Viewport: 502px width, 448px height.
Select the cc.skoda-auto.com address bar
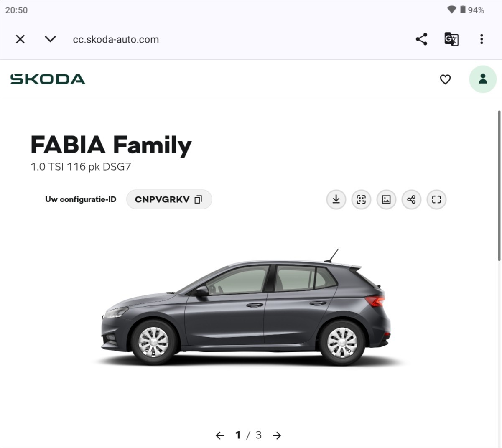click(116, 39)
